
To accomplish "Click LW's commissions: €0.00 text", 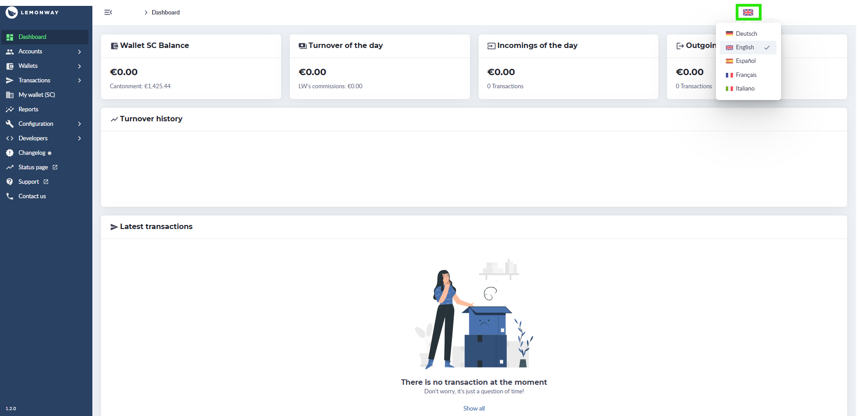I will click(x=331, y=86).
